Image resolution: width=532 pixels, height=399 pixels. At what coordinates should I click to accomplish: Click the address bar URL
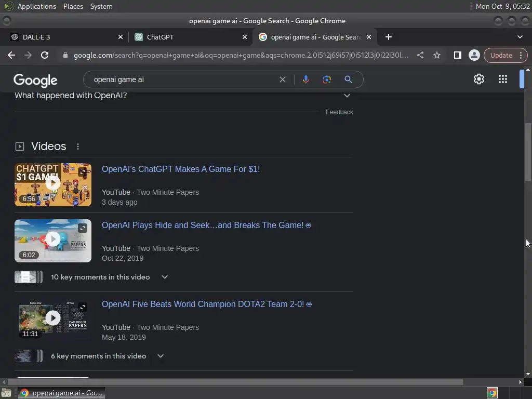pyautogui.click(x=241, y=55)
